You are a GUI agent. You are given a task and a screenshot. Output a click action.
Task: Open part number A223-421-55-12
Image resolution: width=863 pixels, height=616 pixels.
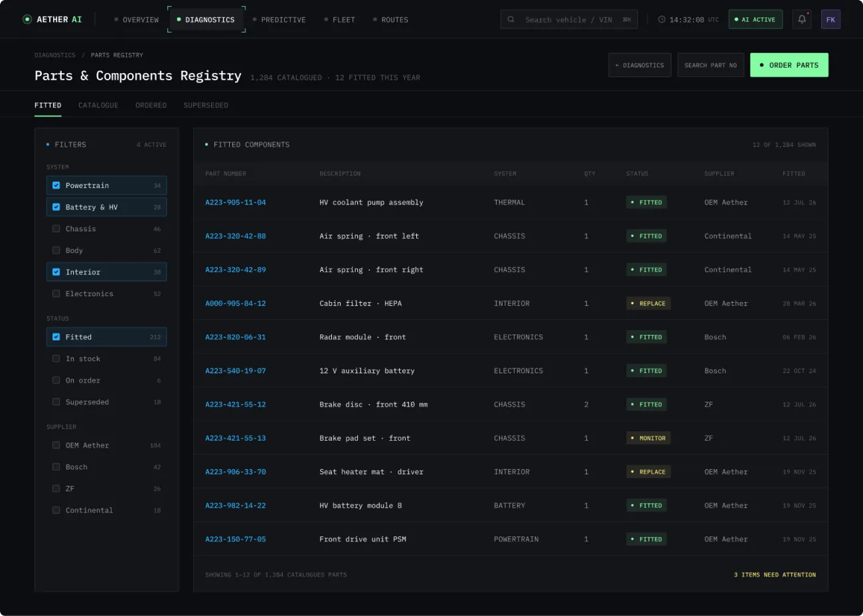coord(236,404)
